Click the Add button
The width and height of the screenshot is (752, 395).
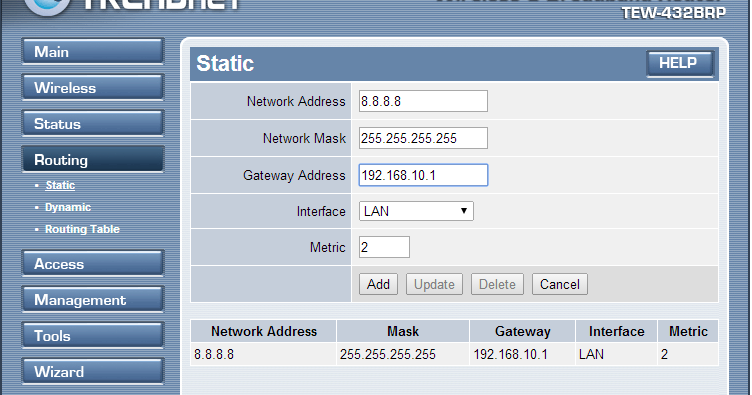(x=378, y=284)
